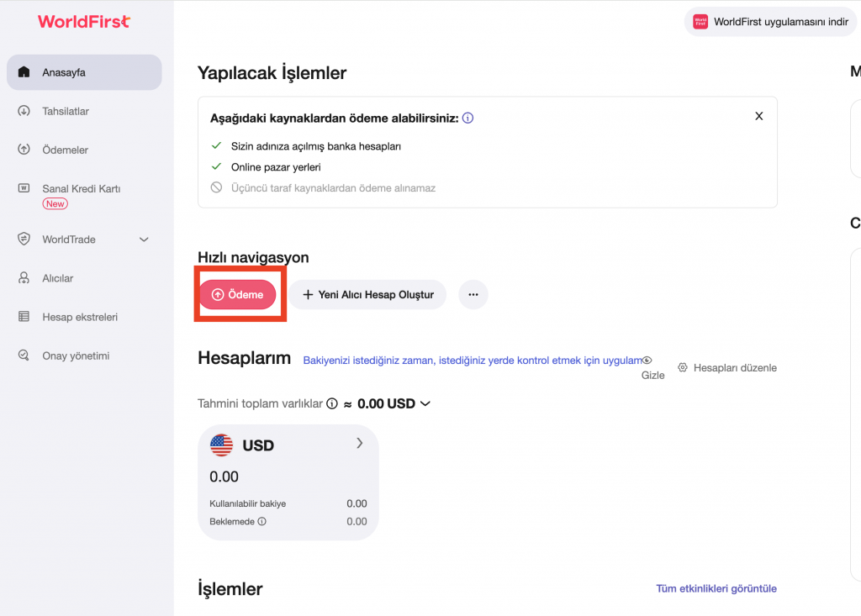Viewport: 861px width, 616px height.
Task: Open USD account details chevron
Action: tap(360, 443)
